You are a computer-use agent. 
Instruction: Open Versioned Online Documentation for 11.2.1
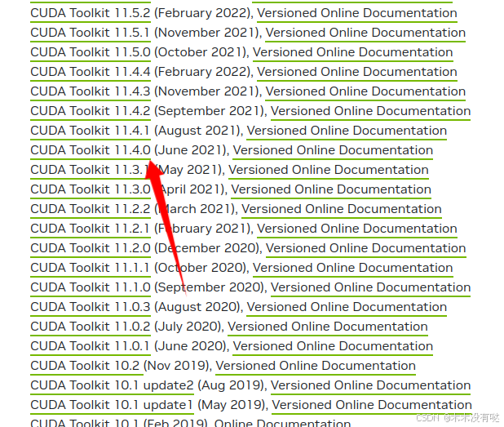coord(357,229)
